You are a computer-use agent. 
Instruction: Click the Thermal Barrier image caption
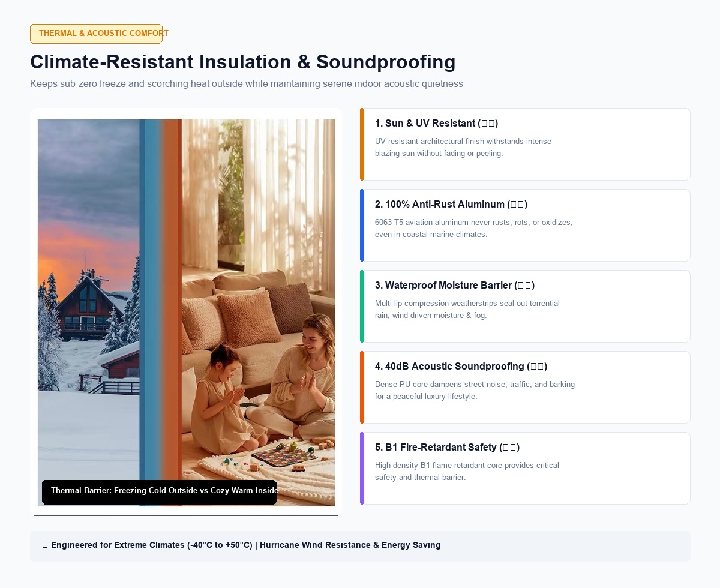point(160,492)
